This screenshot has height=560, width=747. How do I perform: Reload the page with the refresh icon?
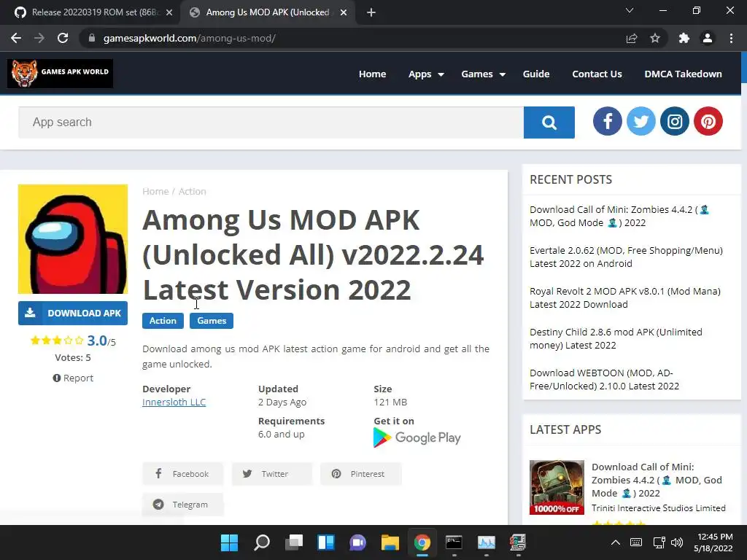[63, 38]
